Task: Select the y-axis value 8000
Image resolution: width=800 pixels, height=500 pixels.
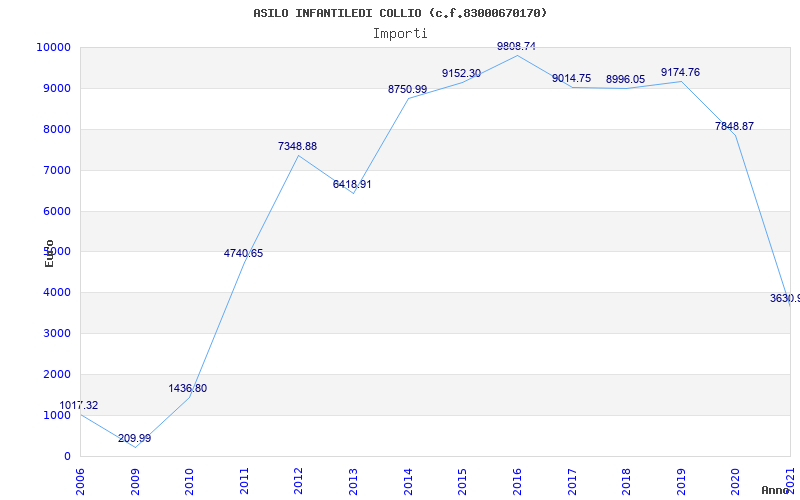Action: click(x=56, y=130)
